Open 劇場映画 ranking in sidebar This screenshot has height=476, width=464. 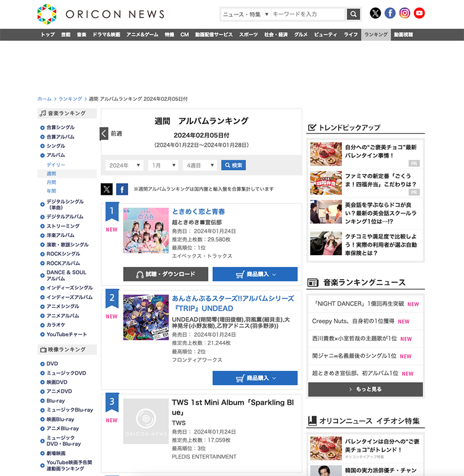pyautogui.click(x=56, y=453)
